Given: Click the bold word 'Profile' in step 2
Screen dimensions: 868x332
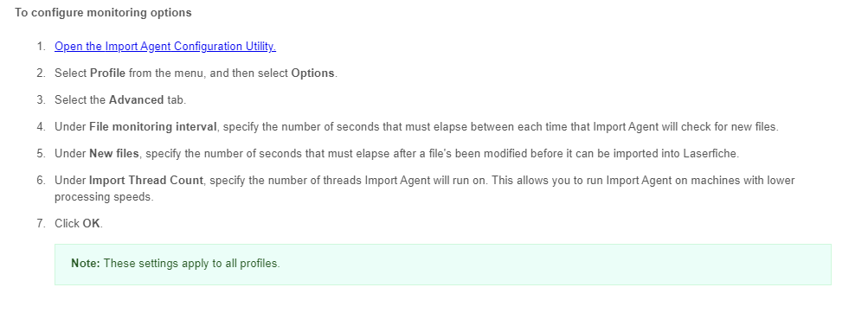Looking at the screenshot, I should [x=107, y=73].
